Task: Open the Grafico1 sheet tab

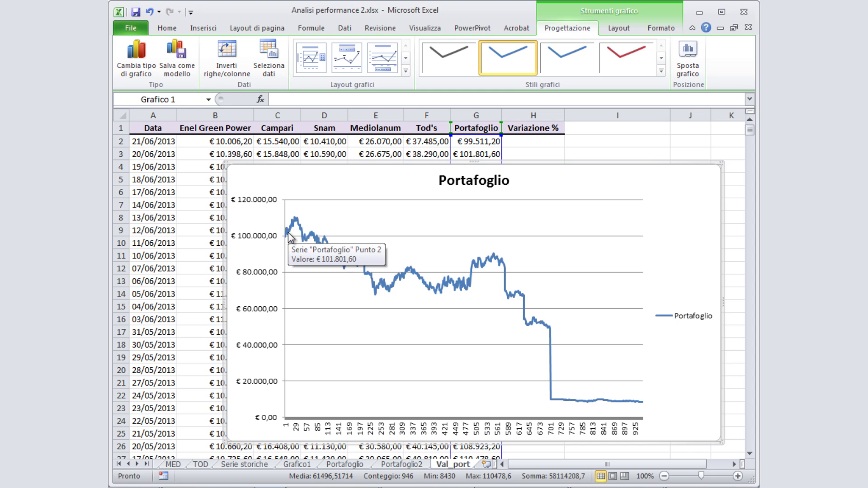Action: pyautogui.click(x=297, y=464)
